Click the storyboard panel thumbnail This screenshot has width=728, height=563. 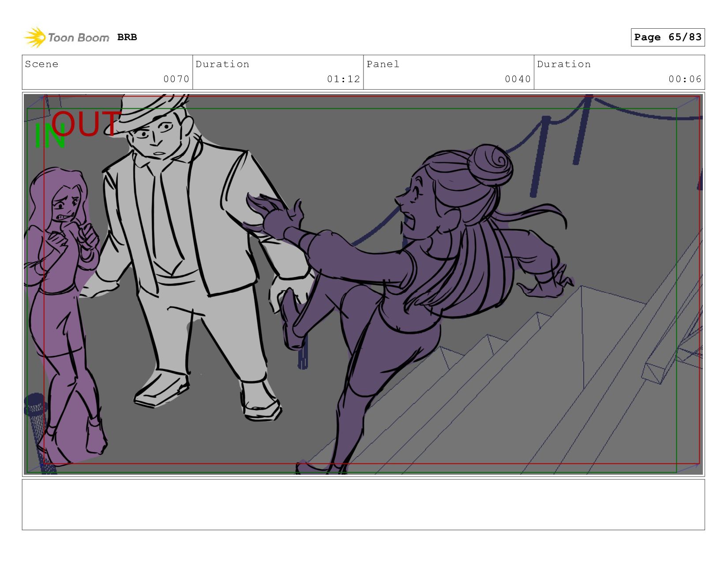tap(363, 284)
